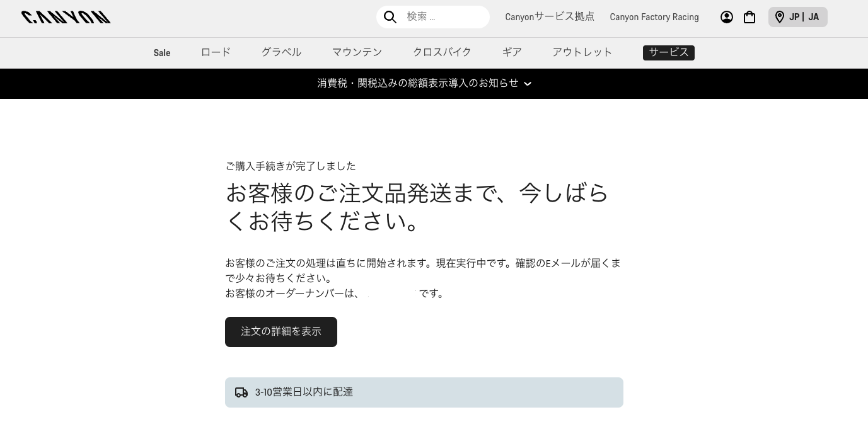
Task: Select the highlighted サービス menu item
Action: pyautogui.click(x=668, y=52)
